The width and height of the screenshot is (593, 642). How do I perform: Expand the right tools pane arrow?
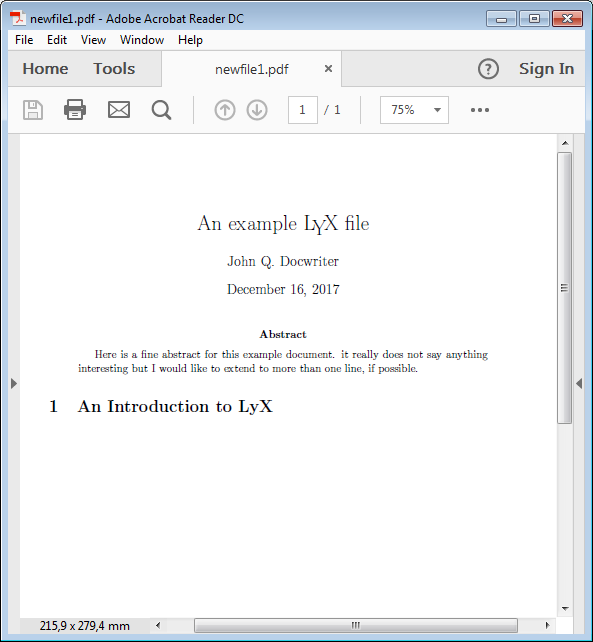579,384
